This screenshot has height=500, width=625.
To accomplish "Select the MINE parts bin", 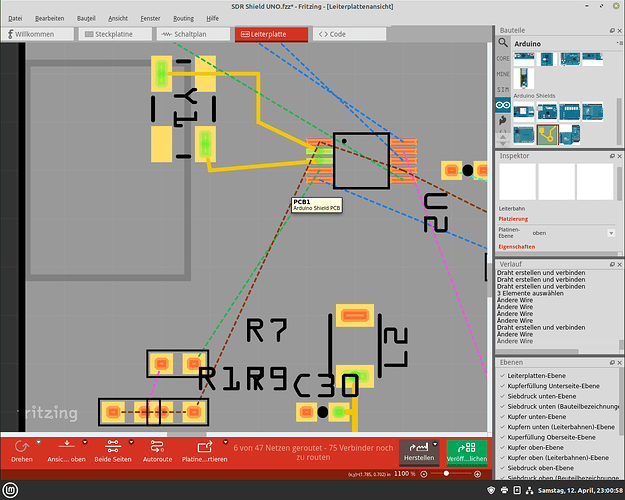I will [503, 74].
